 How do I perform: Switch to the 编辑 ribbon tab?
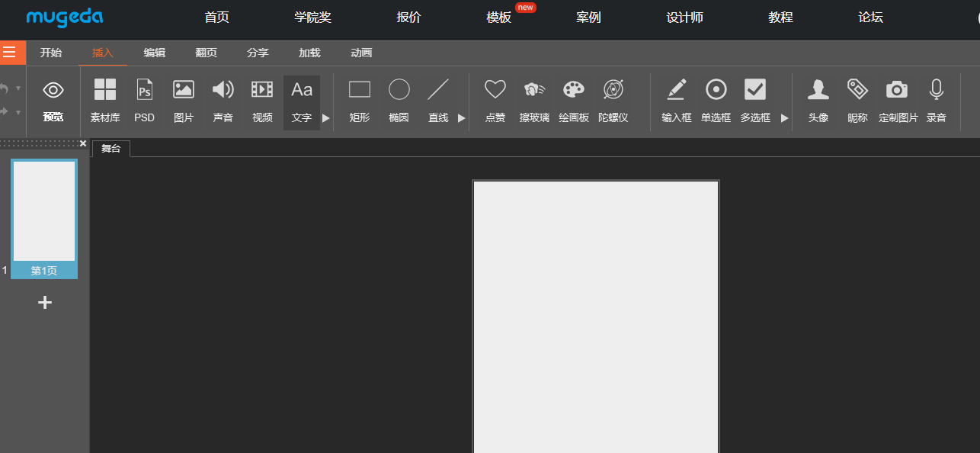pyautogui.click(x=155, y=53)
